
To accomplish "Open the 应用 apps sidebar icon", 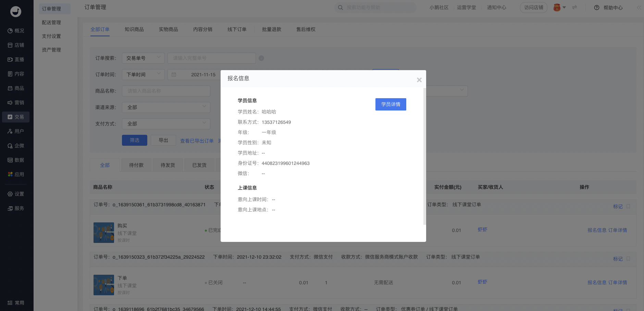I will pos(10,174).
